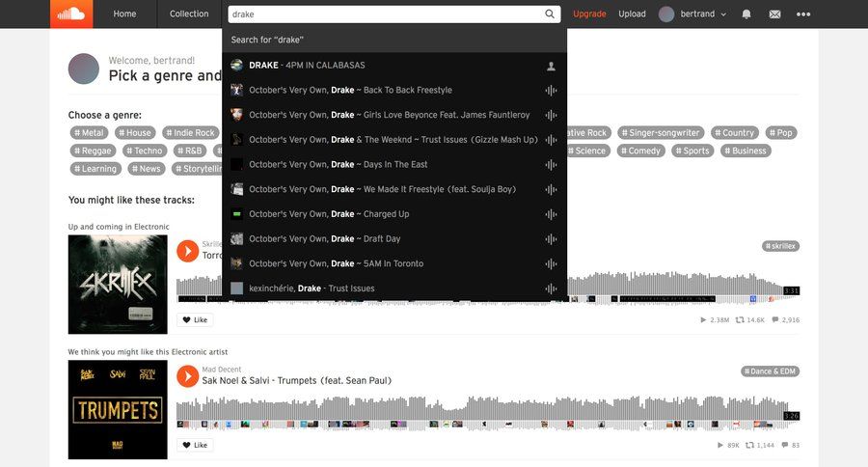Screen dimensions: 868x467
Task: Click the person icon in the DRAKE row
Action: tap(551, 66)
